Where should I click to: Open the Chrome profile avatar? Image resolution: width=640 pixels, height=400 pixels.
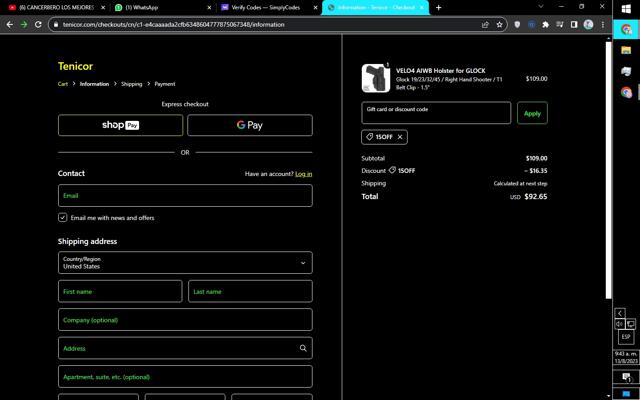588,24
